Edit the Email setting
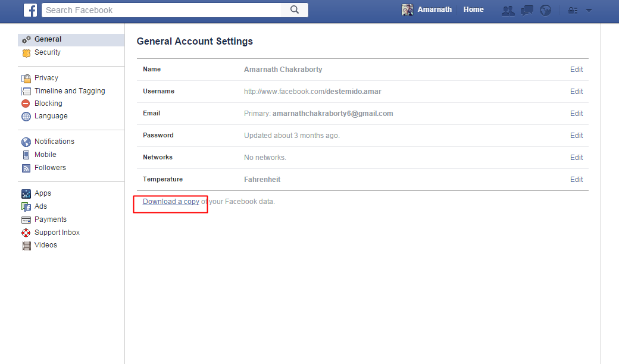This screenshot has height=364, width=619. point(576,114)
